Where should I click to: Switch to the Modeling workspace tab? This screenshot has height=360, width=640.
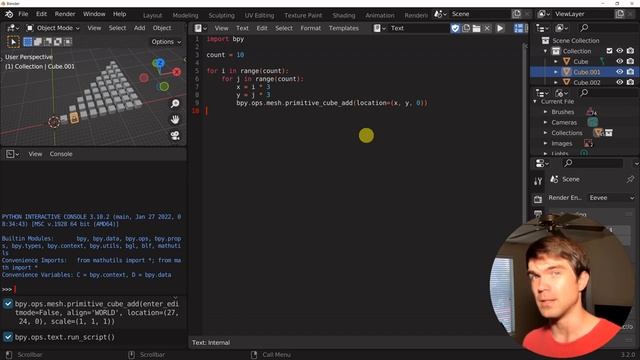click(185, 15)
